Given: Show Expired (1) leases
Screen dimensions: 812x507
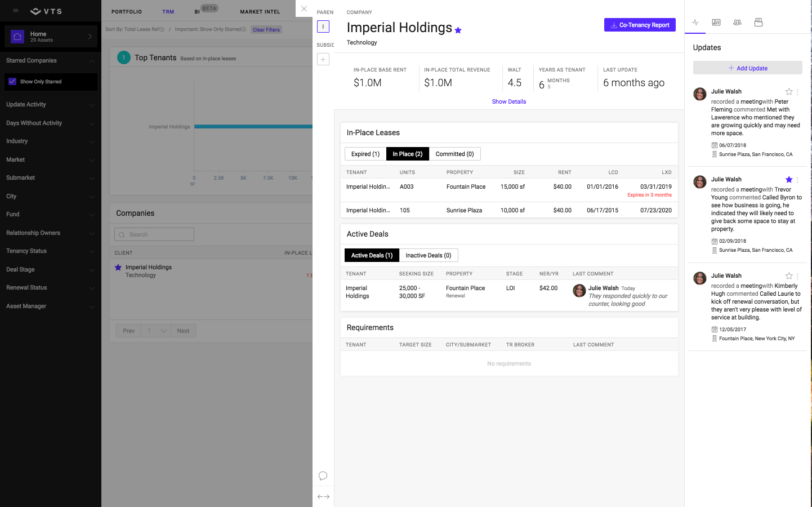Looking at the screenshot, I should (x=365, y=154).
